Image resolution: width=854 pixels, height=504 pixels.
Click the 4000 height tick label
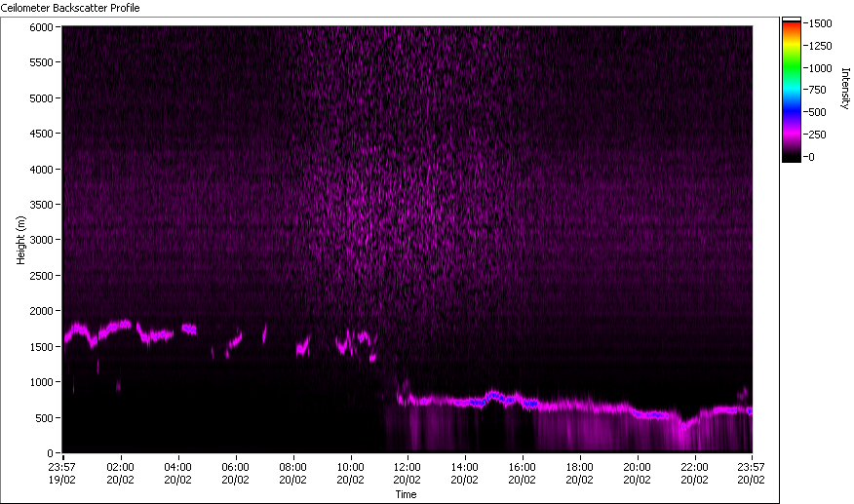pos(41,170)
